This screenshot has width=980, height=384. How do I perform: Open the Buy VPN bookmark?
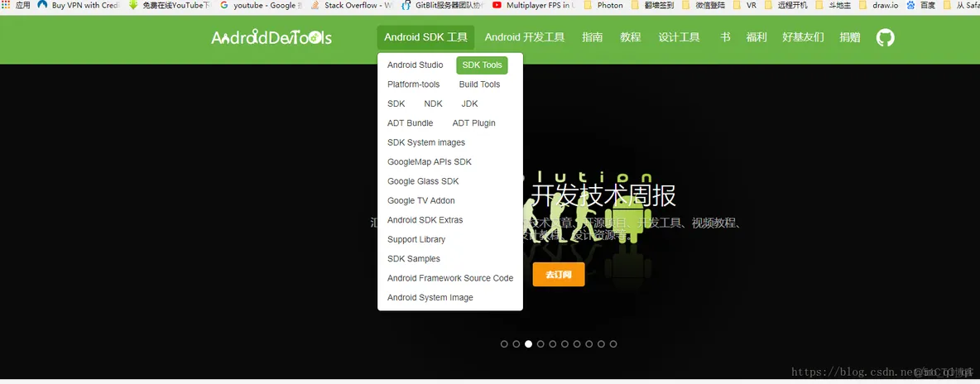pos(78,5)
